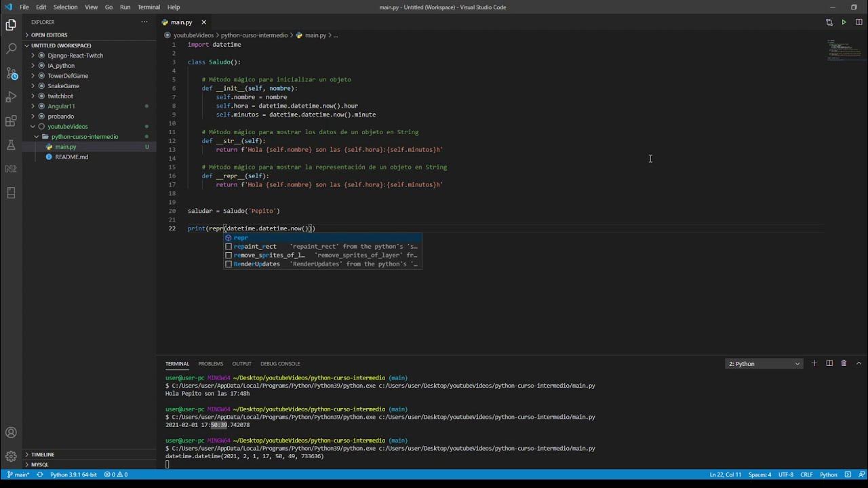Open the terminal selector dropdown '2: Python'
Viewport: 868px width, 488px height.
click(x=764, y=364)
